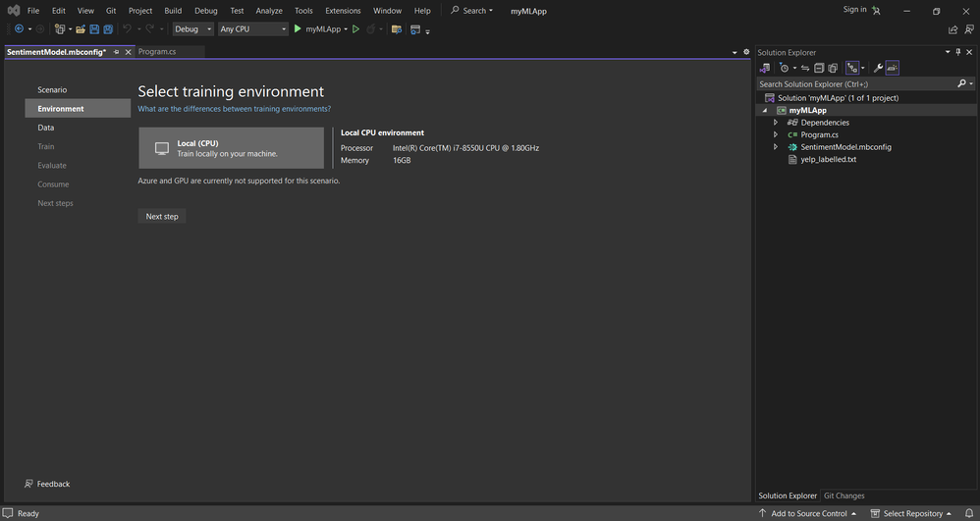Screen dimensions: 980x521
Task: Click Sync with Active Document icon
Action: click(805, 68)
